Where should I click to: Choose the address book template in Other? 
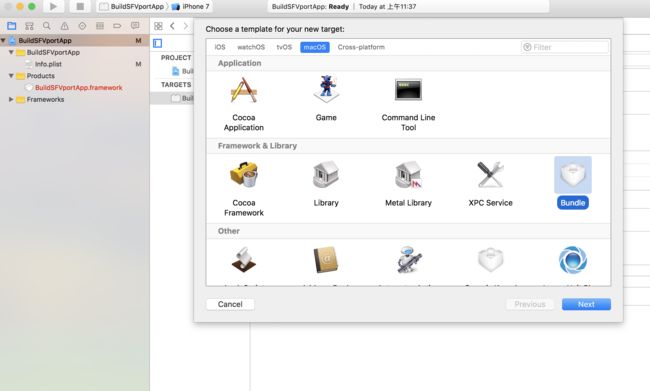pos(326,260)
